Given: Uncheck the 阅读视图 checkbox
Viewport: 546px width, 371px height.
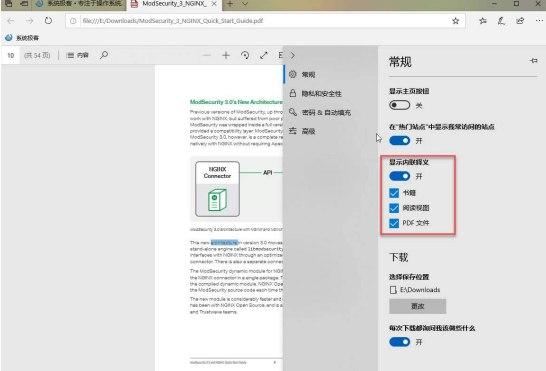Looking at the screenshot, I should [x=394, y=208].
